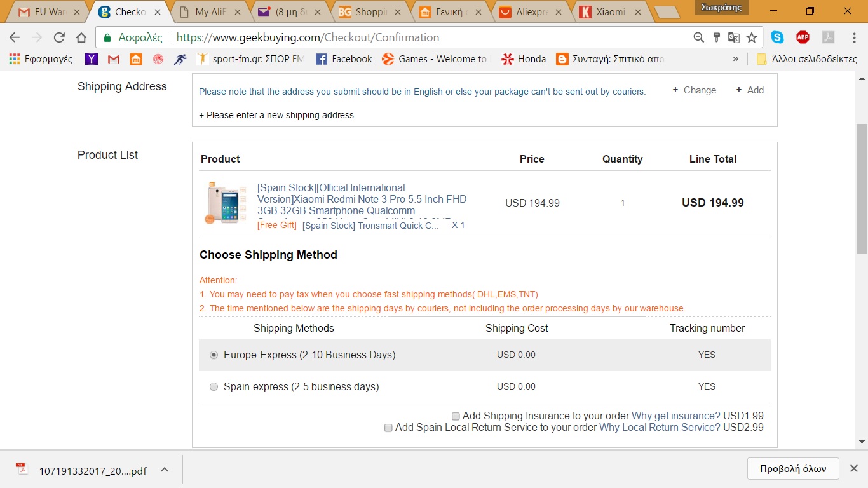Bookmark this page with the star icon
The height and width of the screenshot is (488, 868).
pos(752,37)
